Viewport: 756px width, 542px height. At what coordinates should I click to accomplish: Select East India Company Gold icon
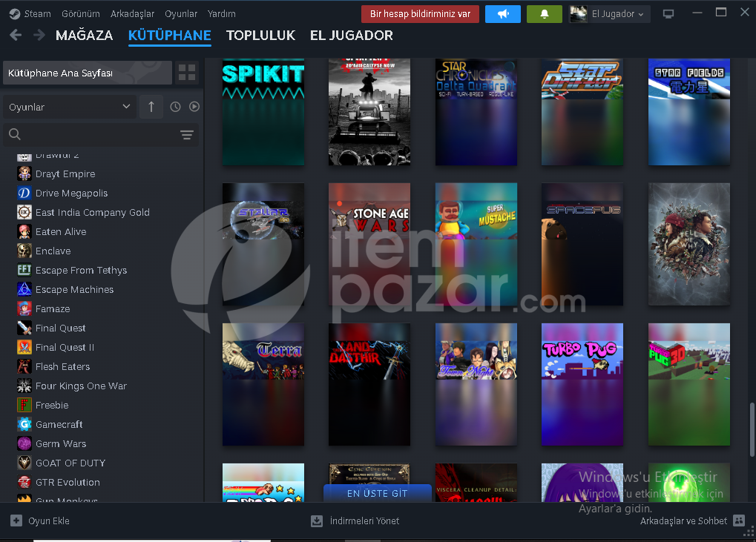pos(24,212)
